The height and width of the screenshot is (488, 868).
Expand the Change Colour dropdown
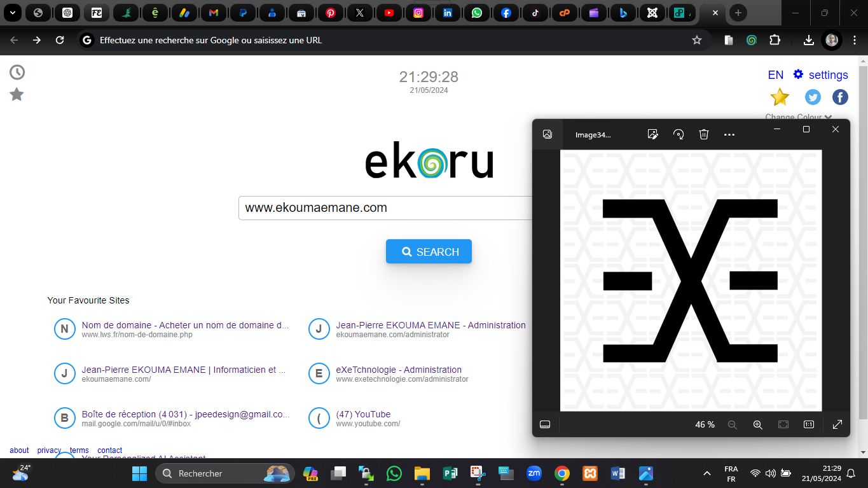point(799,117)
